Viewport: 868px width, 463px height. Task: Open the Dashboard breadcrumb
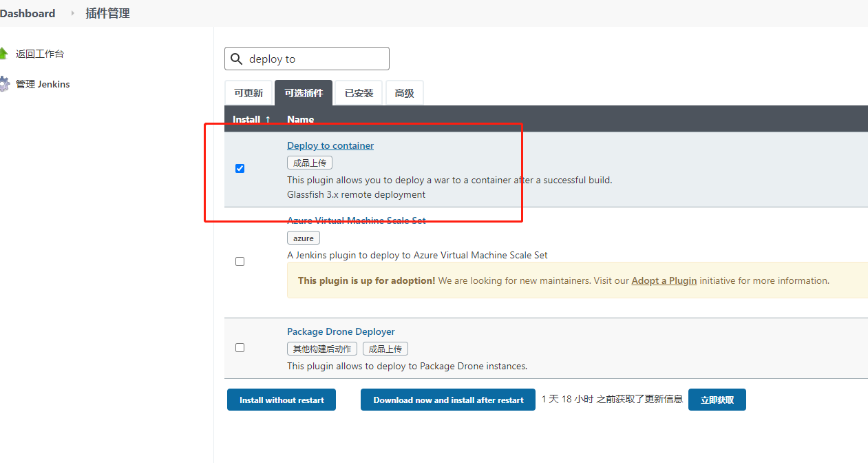pos(28,13)
